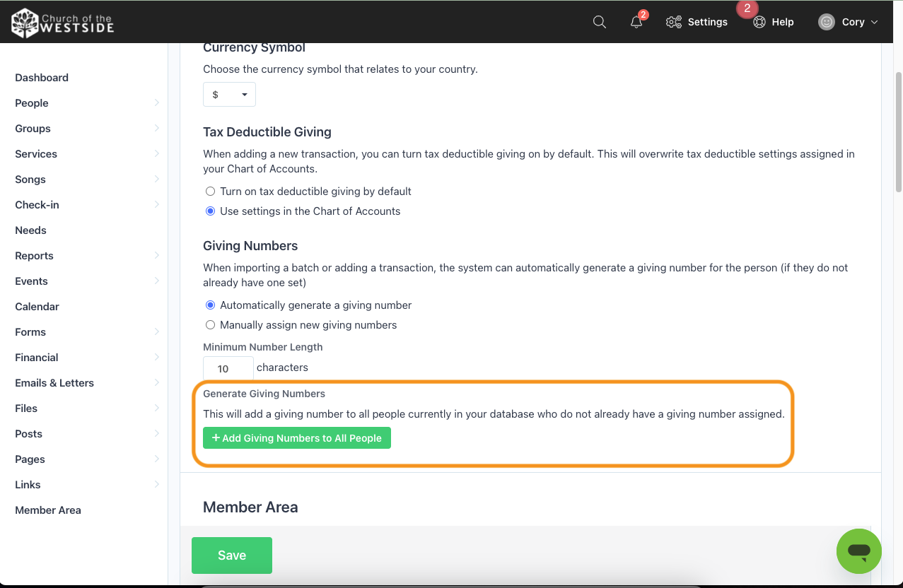Edit the Minimum Number Length field
This screenshot has width=903, height=588.
click(x=228, y=368)
